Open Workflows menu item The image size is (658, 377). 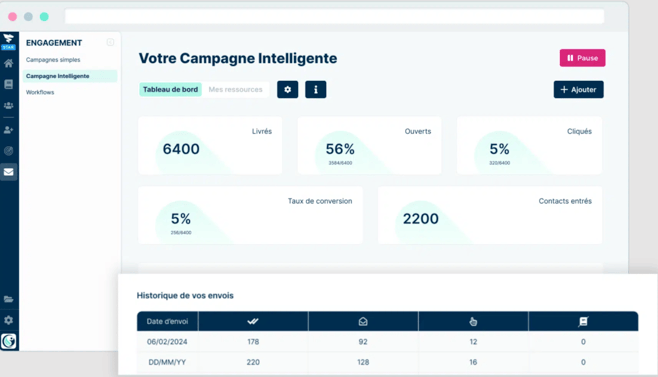coord(40,92)
